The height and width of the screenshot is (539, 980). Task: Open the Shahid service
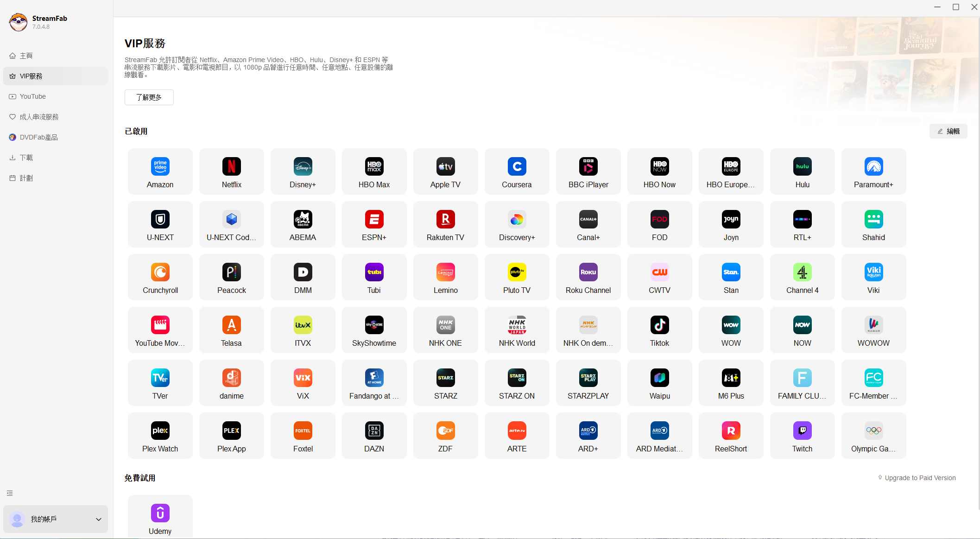click(874, 224)
